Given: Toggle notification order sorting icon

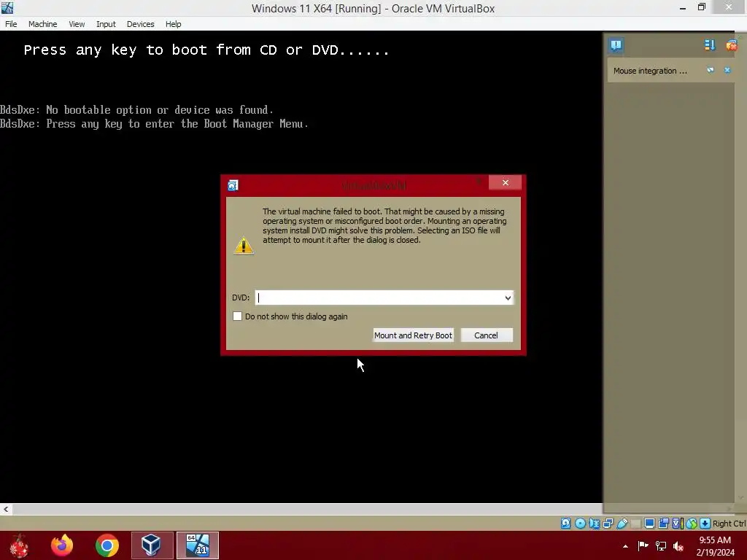Looking at the screenshot, I should click(x=710, y=45).
